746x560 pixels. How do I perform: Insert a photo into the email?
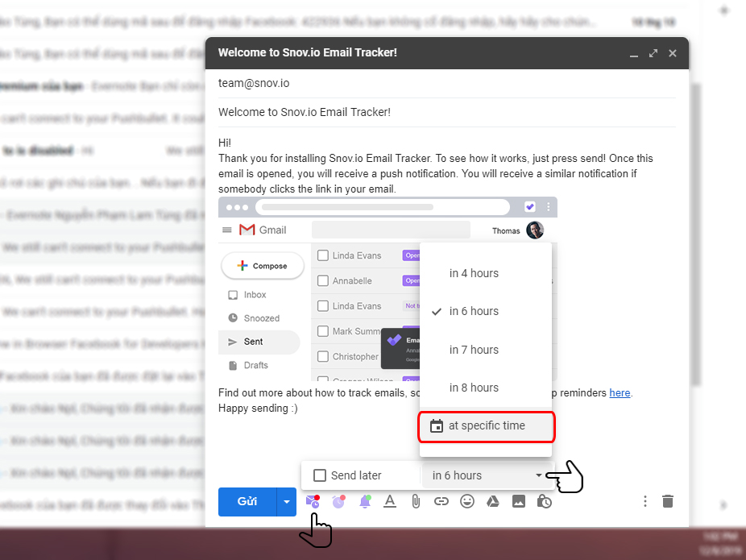click(519, 501)
